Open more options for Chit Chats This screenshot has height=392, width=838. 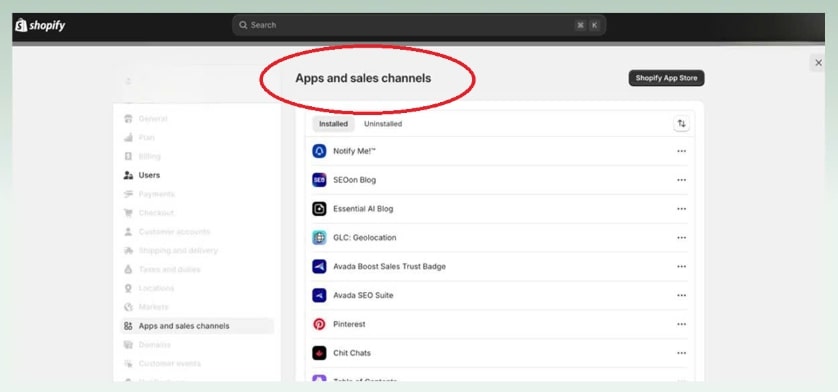(681, 353)
